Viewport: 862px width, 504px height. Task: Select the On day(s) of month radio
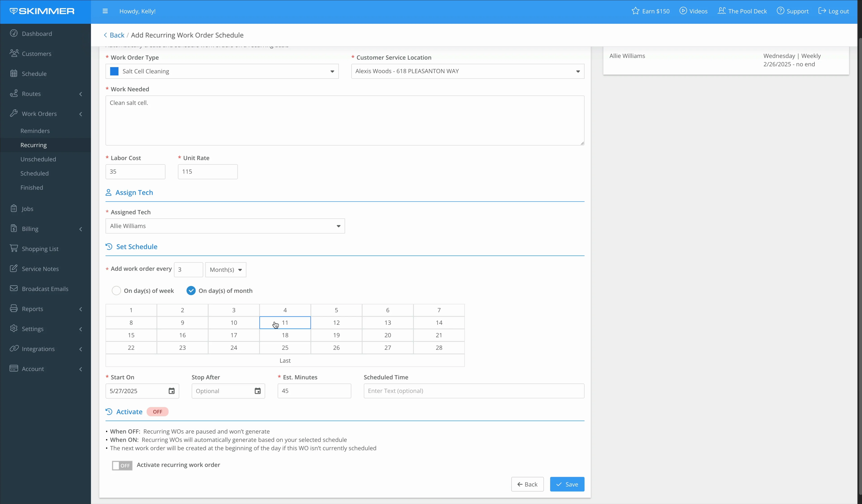191,291
